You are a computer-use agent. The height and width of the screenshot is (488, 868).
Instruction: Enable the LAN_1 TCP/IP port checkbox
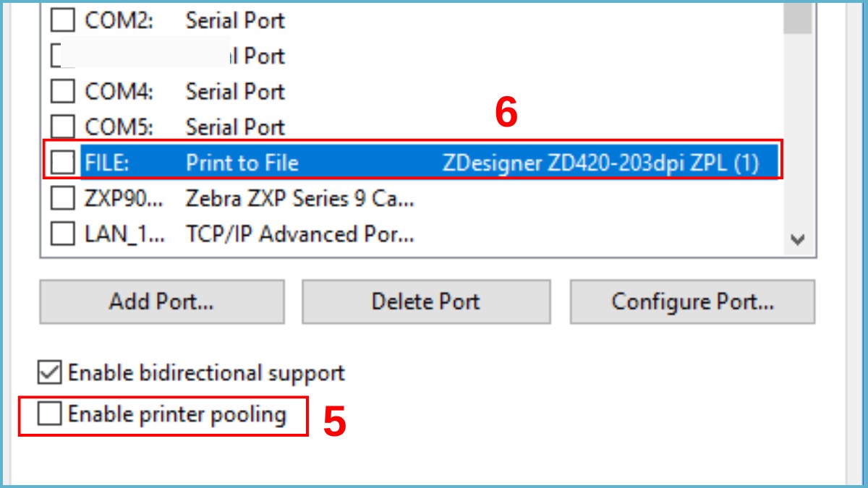[63, 234]
